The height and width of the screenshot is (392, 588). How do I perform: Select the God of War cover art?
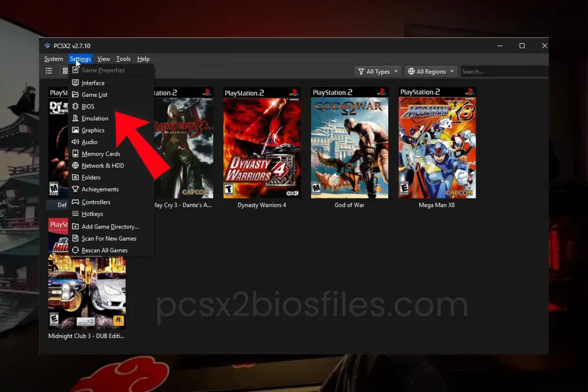(350, 143)
